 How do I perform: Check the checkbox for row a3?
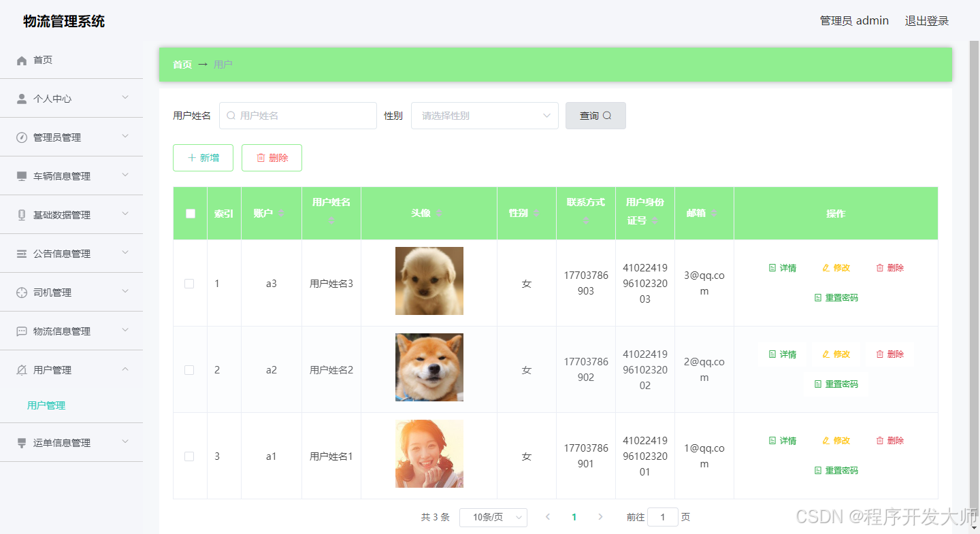(x=189, y=284)
